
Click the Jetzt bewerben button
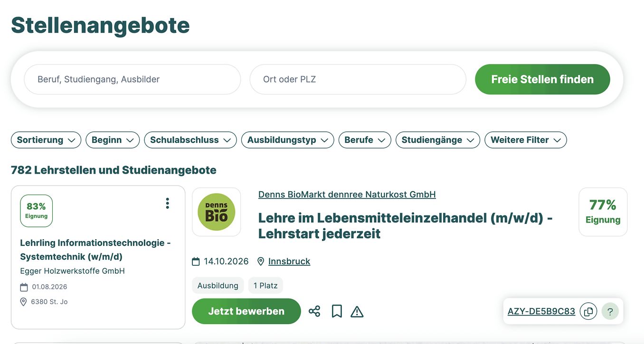[246, 311]
